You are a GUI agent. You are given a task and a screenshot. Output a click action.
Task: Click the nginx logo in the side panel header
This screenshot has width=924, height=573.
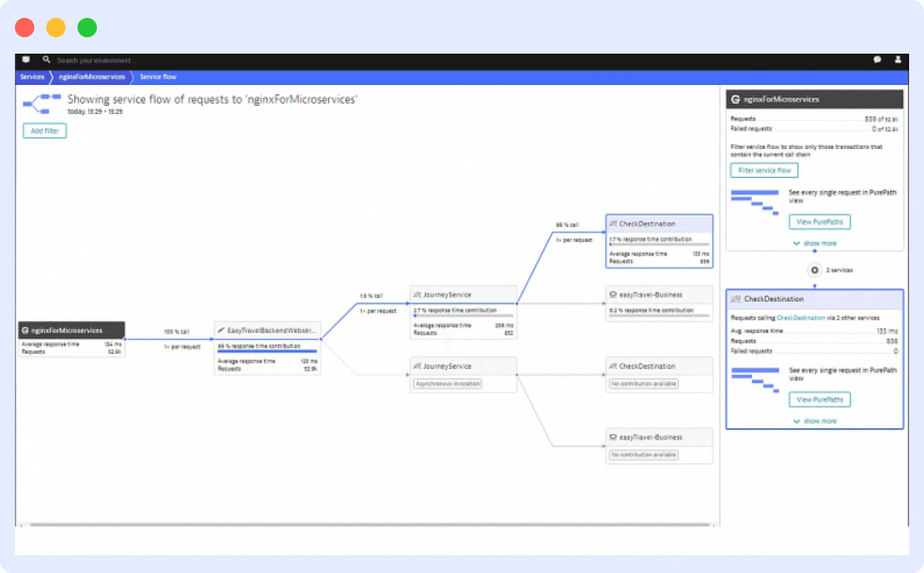pyautogui.click(x=735, y=99)
